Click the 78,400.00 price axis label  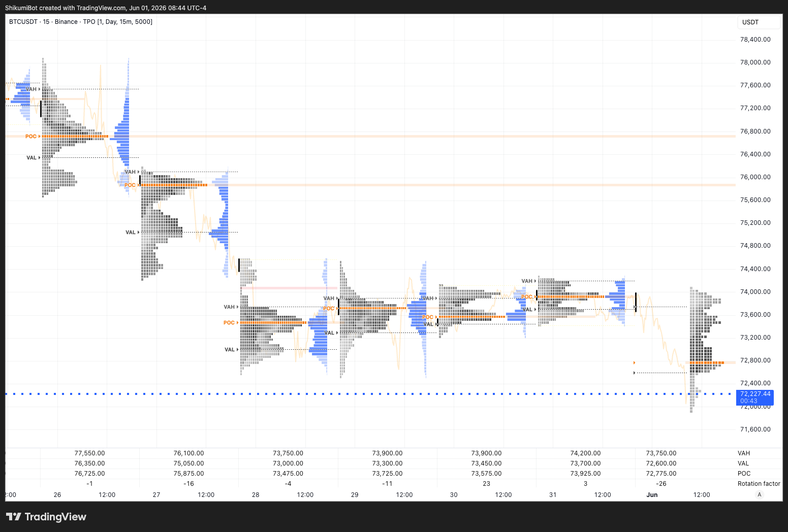(x=755, y=40)
